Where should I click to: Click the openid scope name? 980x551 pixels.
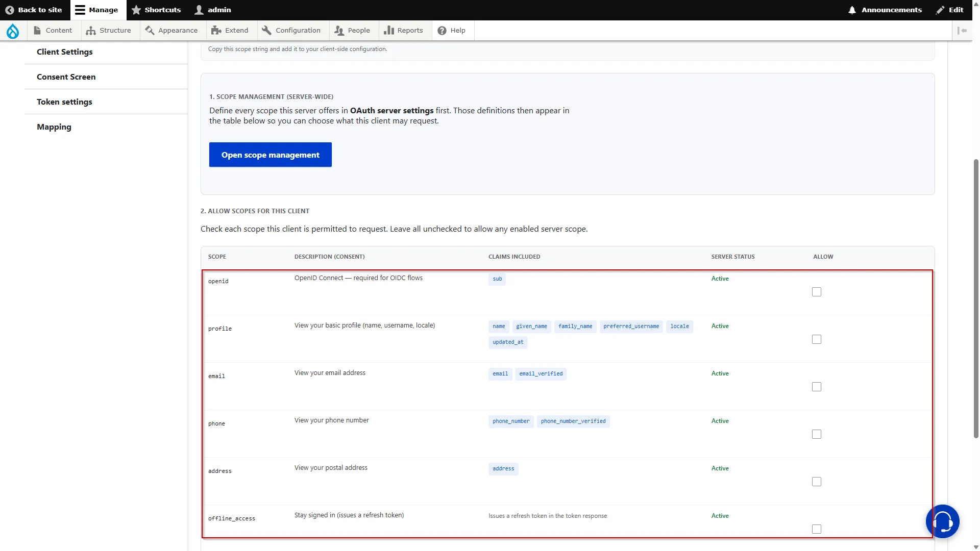[218, 281]
